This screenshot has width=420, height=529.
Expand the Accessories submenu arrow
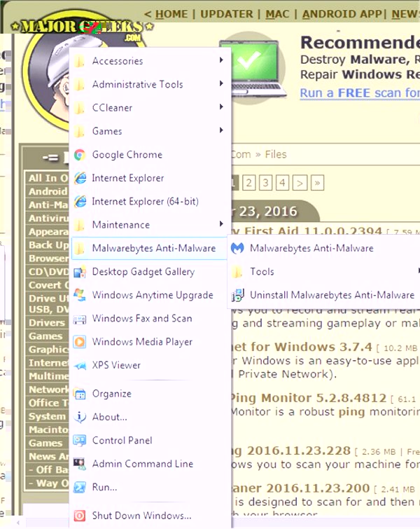(x=221, y=60)
